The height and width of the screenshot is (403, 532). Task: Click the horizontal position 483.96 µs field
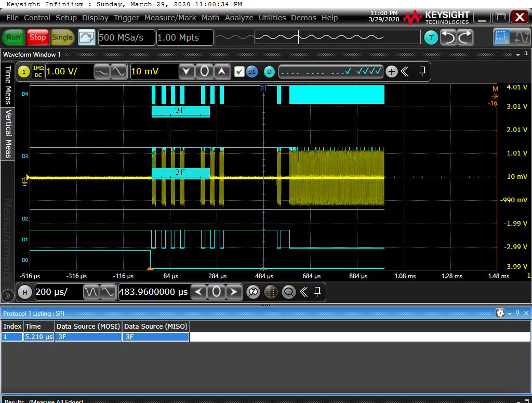click(x=153, y=292)
